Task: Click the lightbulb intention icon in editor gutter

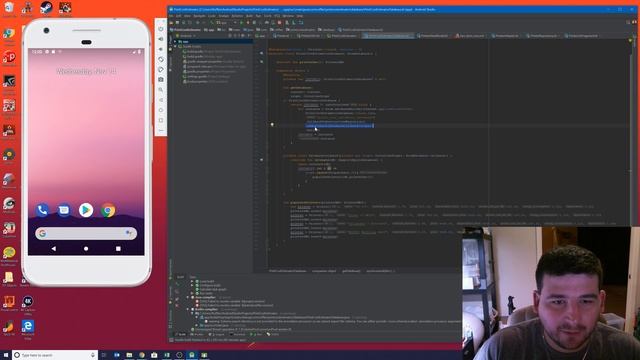Action: (272, 124)
